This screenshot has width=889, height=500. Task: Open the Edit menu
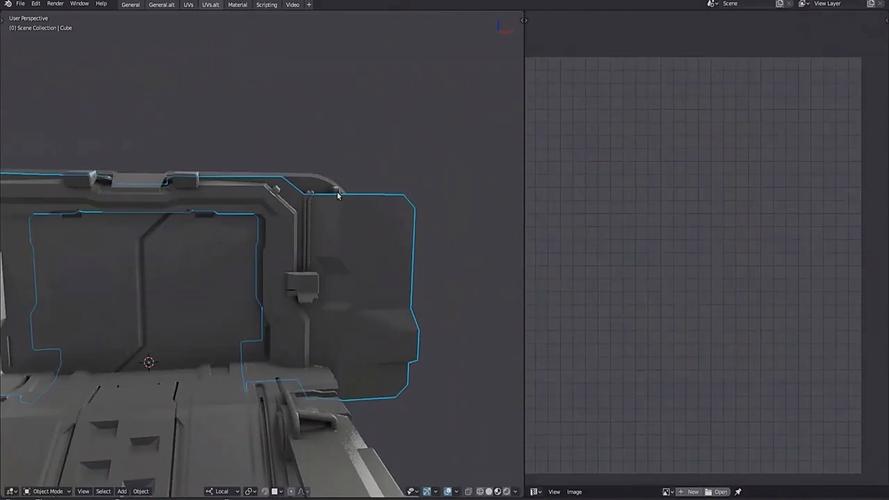click(36, 3)
